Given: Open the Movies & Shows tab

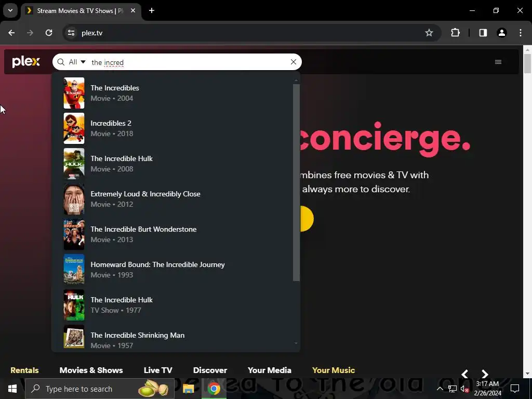Looking at the screenshot, I should point(91,370).
